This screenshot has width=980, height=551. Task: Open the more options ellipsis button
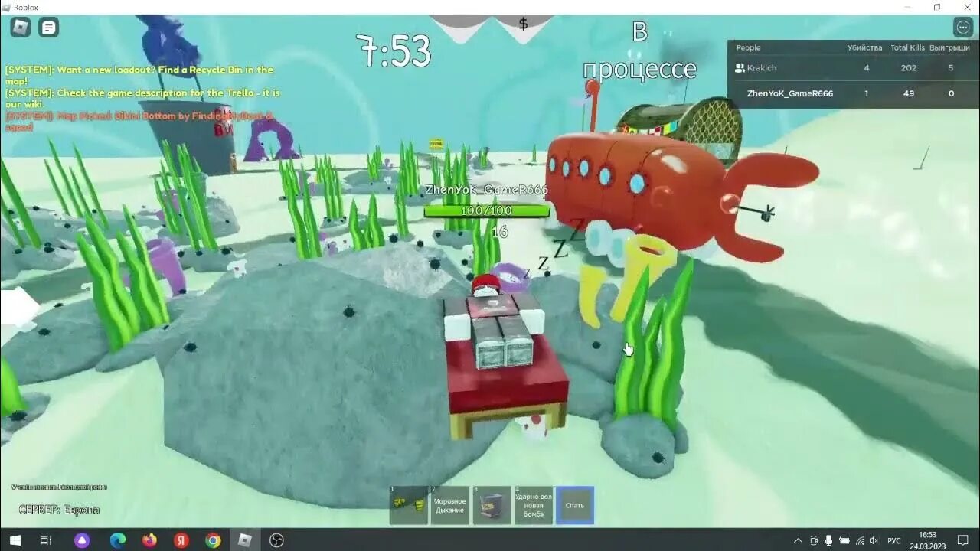coord(962,28)
